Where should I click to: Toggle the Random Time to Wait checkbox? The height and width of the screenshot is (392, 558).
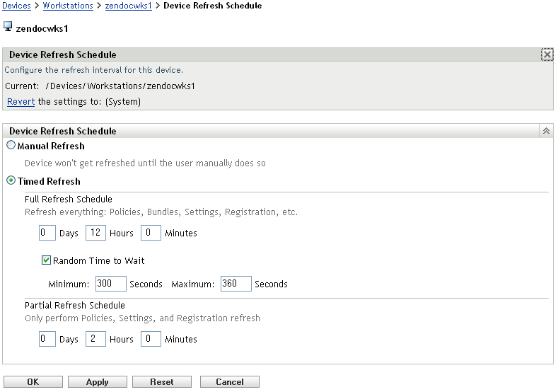[x=47, y=260]
